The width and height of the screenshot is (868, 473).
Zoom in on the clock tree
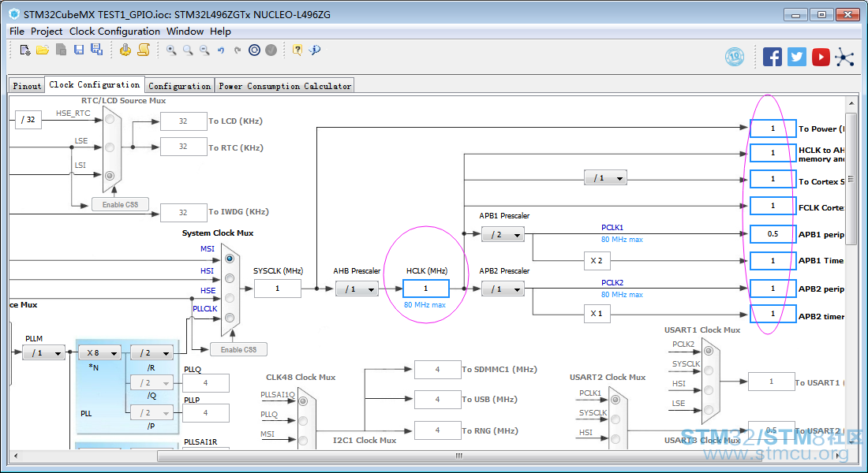tap(171, 50)
